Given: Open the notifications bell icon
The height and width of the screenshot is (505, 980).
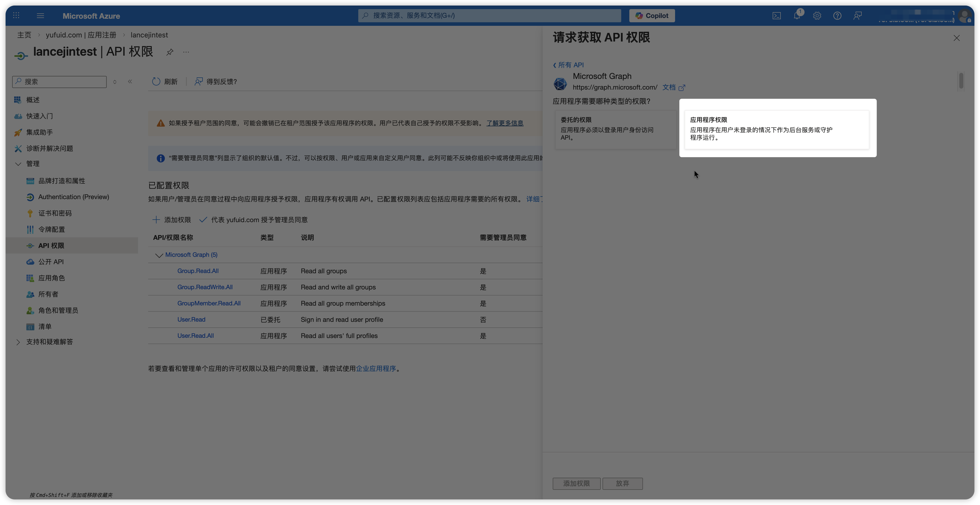Looking at the screenshot, I should point(797,16).
